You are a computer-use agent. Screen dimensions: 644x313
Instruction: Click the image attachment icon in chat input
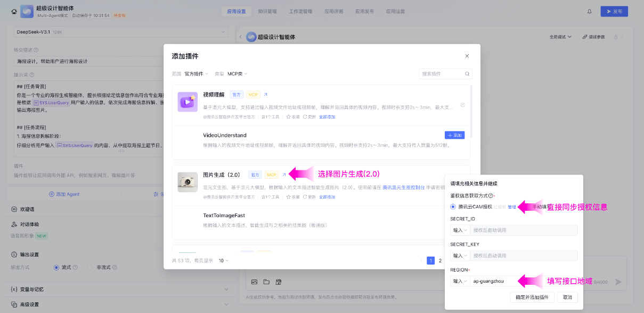pyautogui.click(x=254, y=282)
